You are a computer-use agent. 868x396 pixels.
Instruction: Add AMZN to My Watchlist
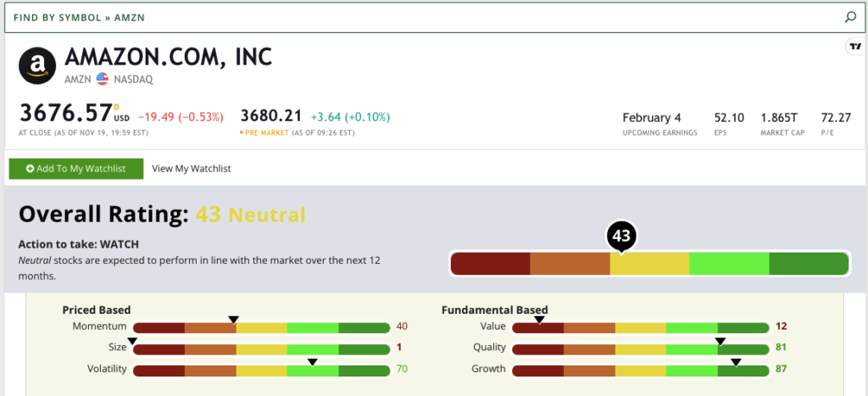(x=75, y=169)
